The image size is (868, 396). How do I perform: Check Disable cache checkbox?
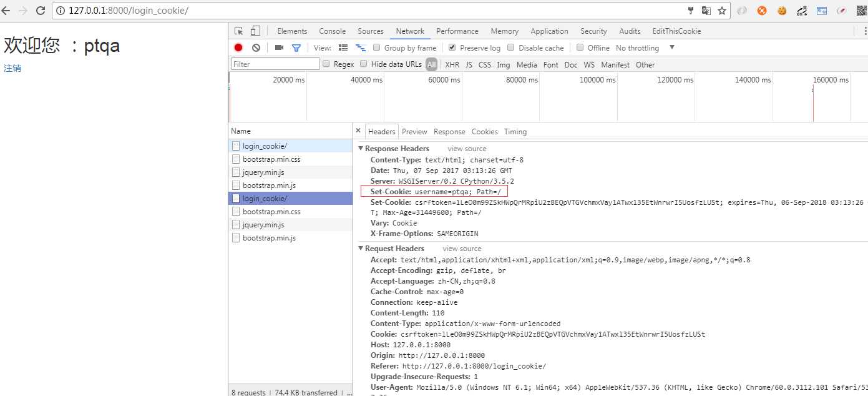click(511, 47)
